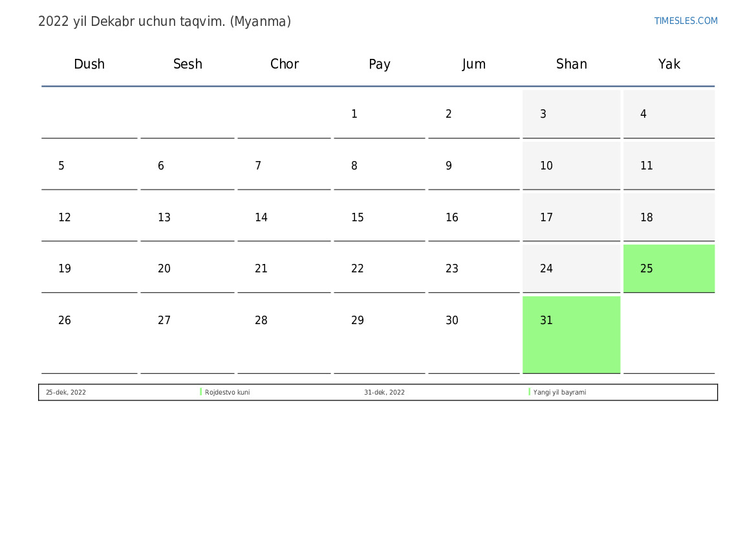Viewport: 756px width, 535px height.
Task: Select Monday December 5
Action: (61, 166)
